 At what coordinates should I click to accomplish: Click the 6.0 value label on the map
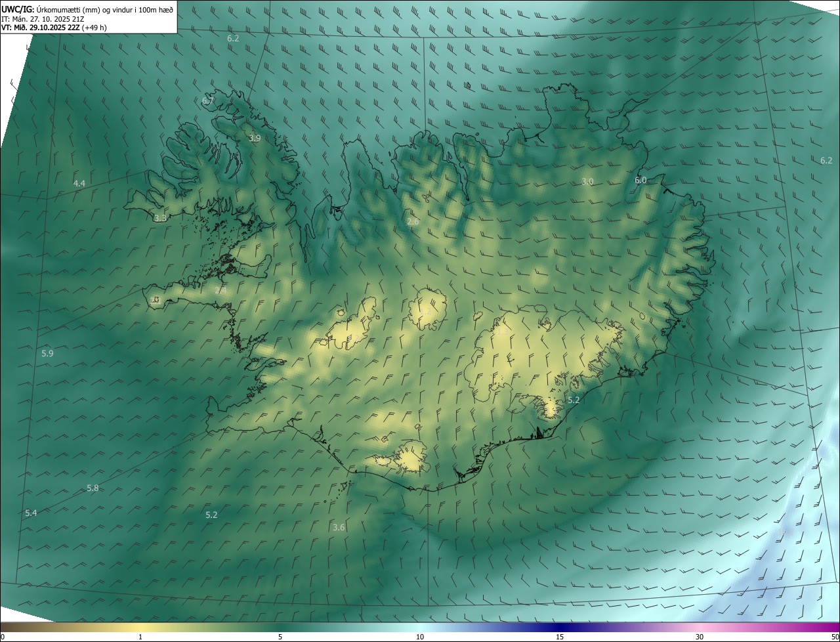click(640, 180)
